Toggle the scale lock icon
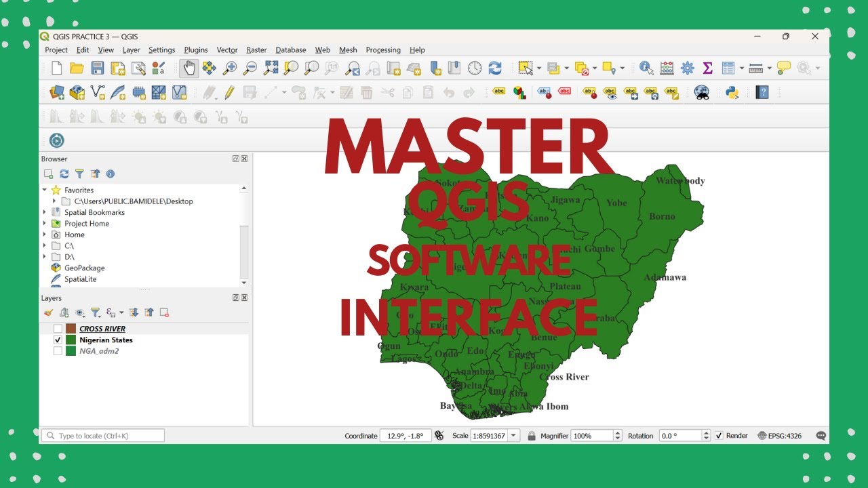868x488 pixels. click(532, 436)
